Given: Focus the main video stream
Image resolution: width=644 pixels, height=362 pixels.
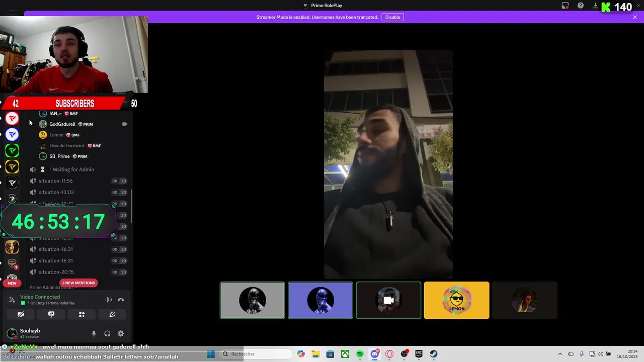Looking at the screenshot, I should point(388,164).
